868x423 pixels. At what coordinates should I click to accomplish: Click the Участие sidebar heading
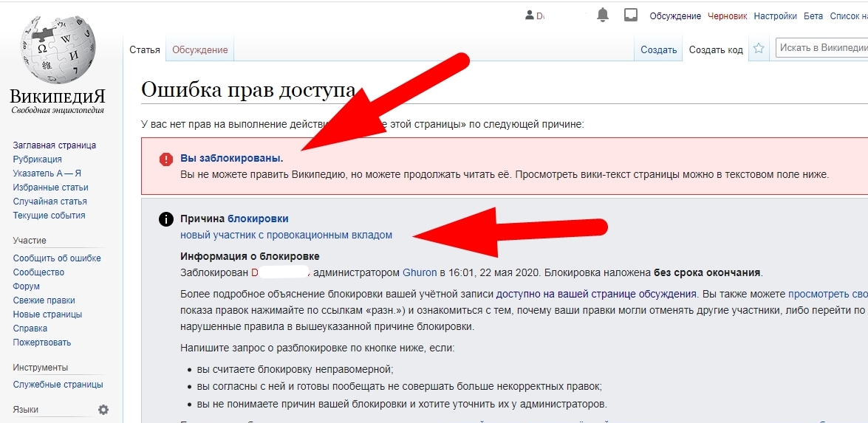click(30, 240)
